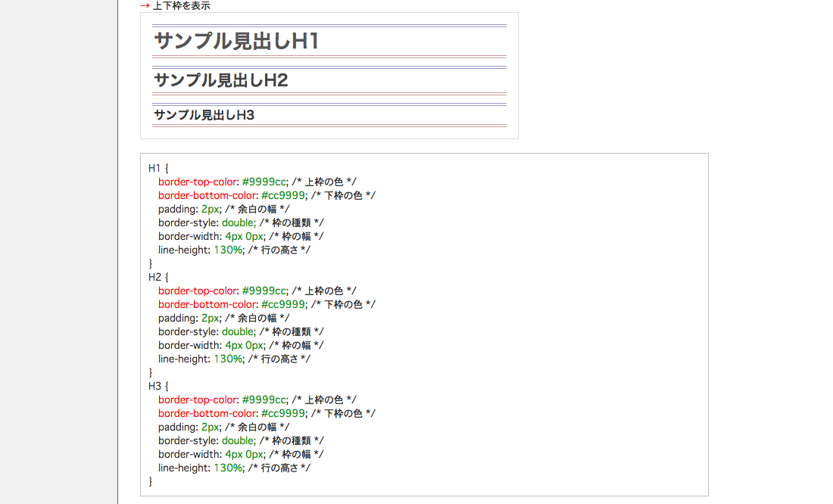Click the 'H1 {' selector line
833x504 pixels.
coord(158,168)
